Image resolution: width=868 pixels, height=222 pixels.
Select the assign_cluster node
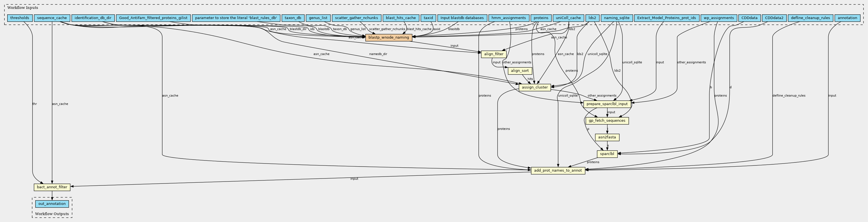pyautogui.click(x=534, y=88)
